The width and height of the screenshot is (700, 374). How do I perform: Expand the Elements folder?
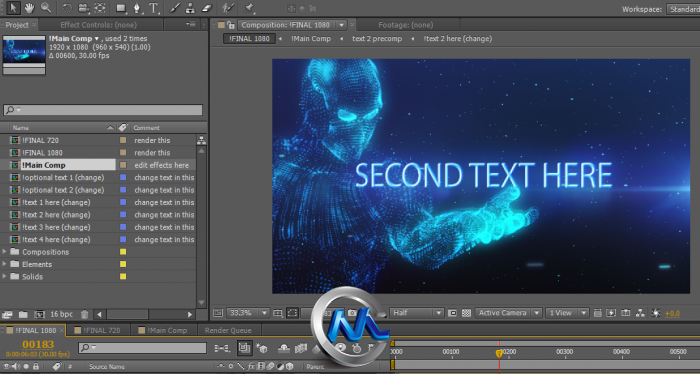click(4, 264)
